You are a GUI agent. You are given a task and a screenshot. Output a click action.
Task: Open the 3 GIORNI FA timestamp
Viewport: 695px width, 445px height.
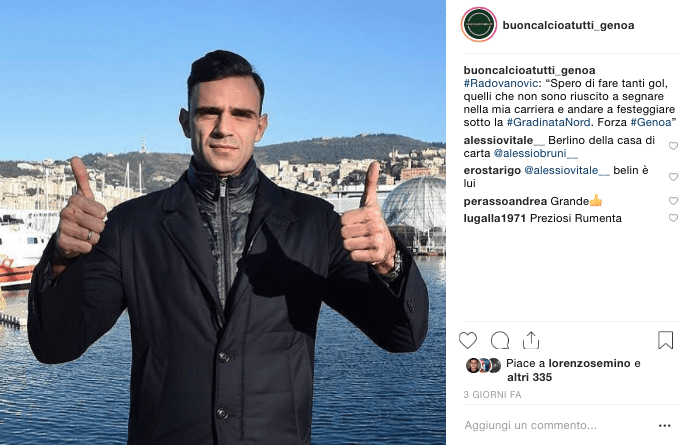click(492, 394)
